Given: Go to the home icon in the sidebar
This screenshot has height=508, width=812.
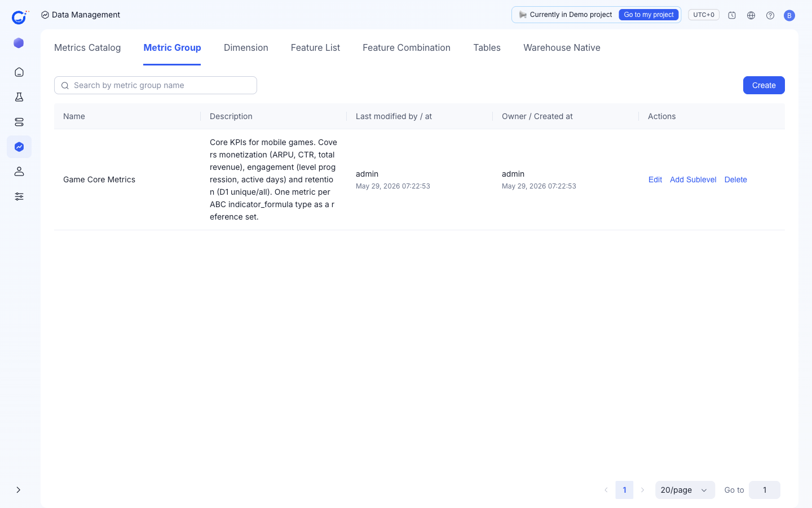Looking at the screenshot, I should click(x=19, y=72).
